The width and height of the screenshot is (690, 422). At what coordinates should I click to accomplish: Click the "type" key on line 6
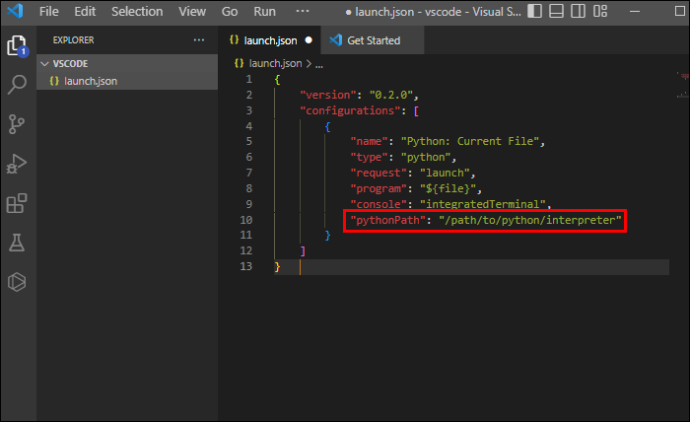369,157
